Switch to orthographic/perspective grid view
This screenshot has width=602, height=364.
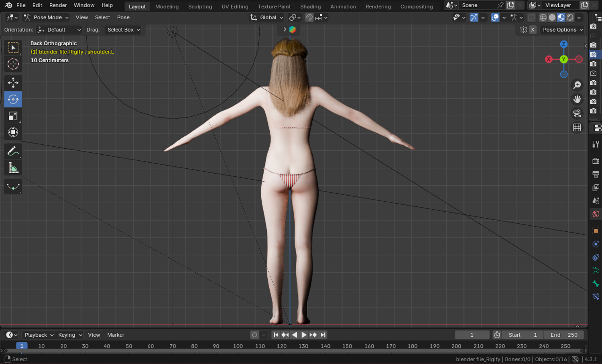[577, 127]
